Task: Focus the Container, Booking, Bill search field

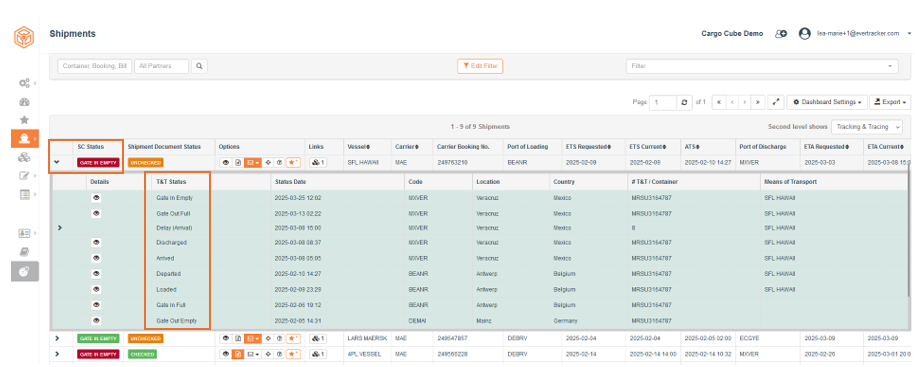Action: point(95,67)
